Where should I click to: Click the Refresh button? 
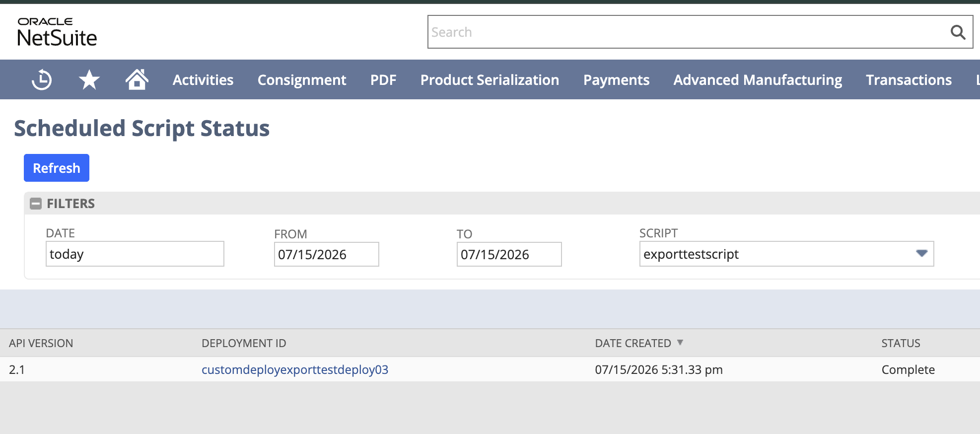click(x=57, y=168)
